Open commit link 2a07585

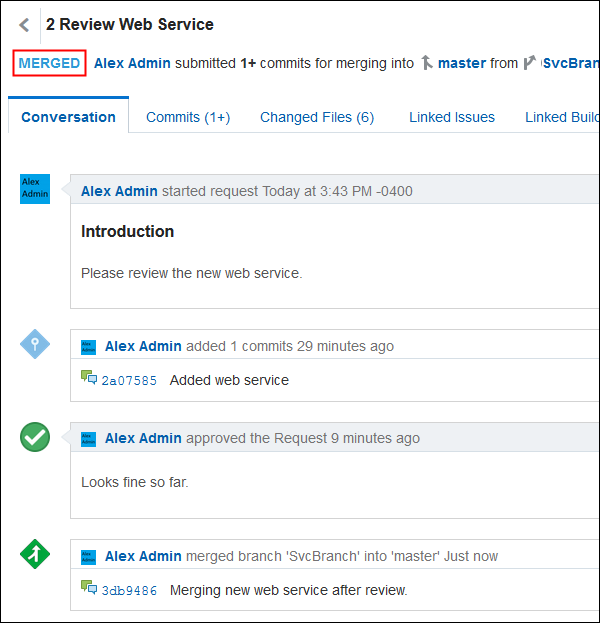coord(129,381)
